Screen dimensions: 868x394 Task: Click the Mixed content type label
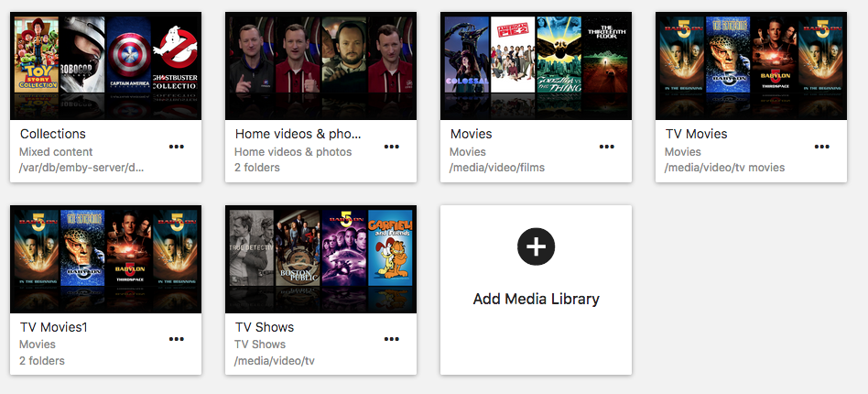[56, 152]
